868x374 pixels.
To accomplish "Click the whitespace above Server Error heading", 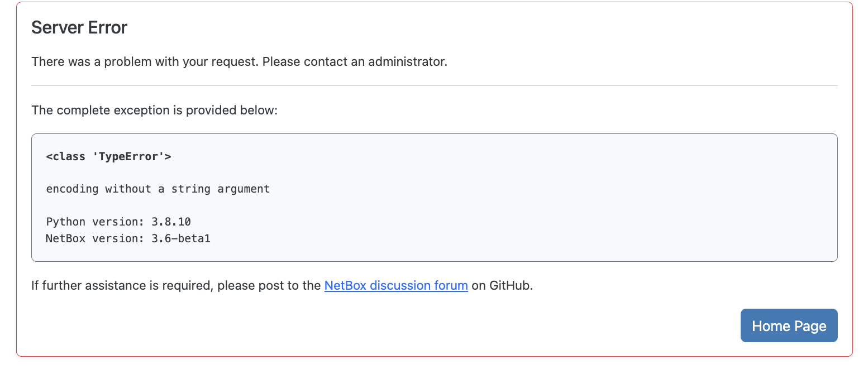I will pyautogui.click(x=435, y=10).
